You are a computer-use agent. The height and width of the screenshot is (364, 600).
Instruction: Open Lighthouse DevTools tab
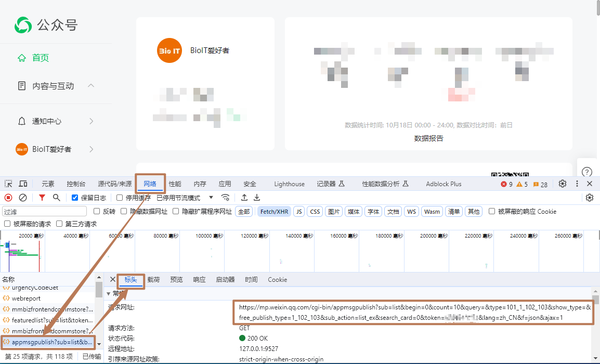point(289,184)
